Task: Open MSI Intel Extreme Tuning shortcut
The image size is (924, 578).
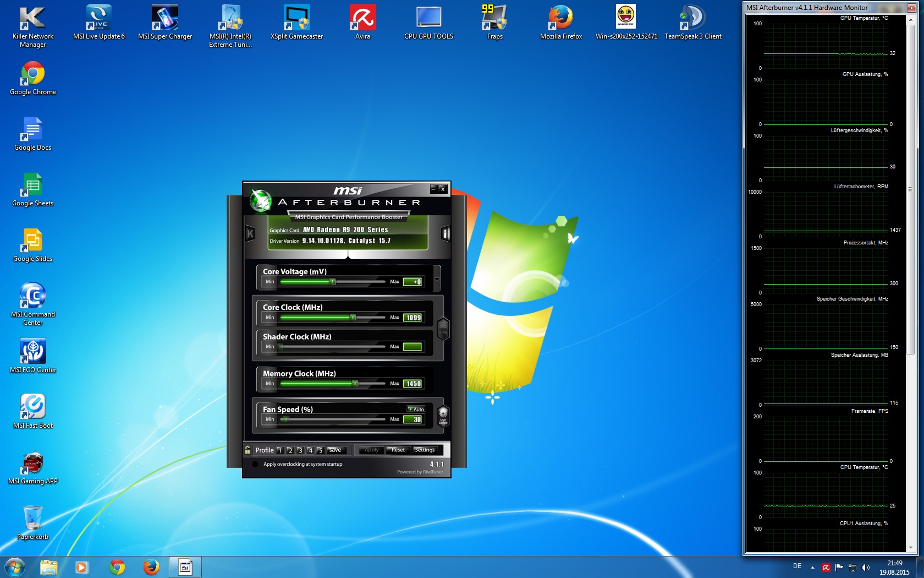Action: point(230,26)
